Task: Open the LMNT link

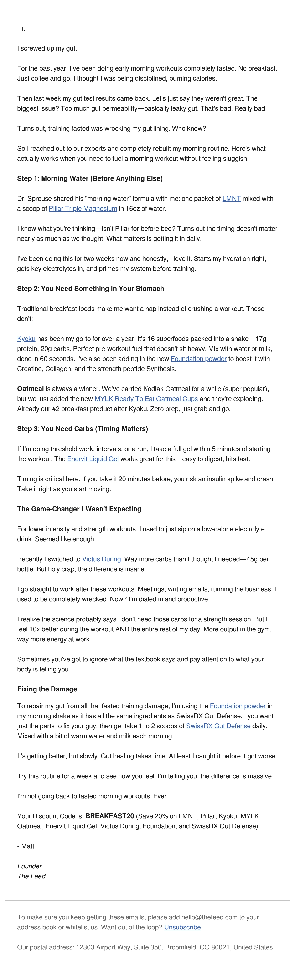Action: pos(231,199)
